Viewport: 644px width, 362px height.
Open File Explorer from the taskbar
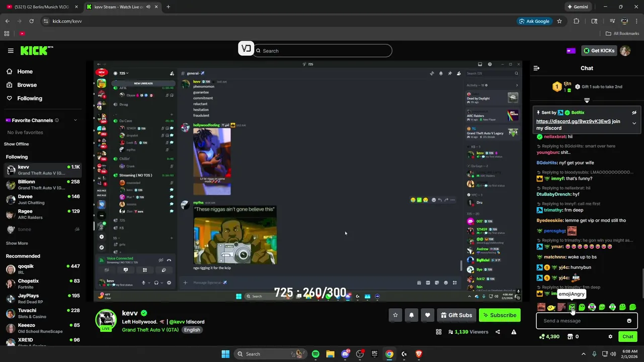point(330,354)
